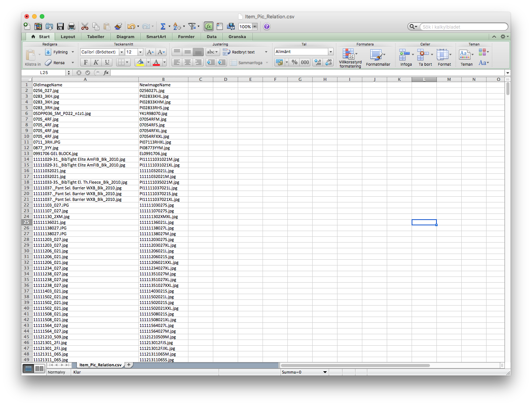
Task: Apply thousands separator 000 style
Action: [x=305, y=62]
